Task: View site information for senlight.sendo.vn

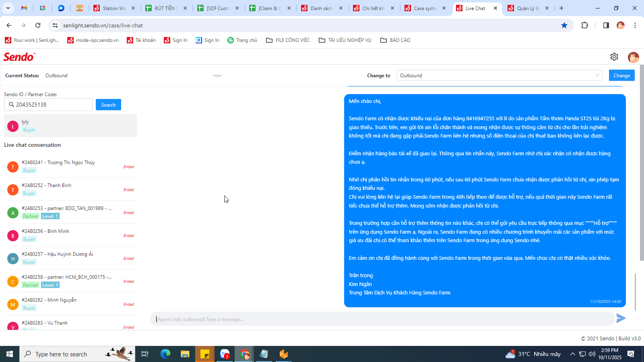Action: click(55, 25)
